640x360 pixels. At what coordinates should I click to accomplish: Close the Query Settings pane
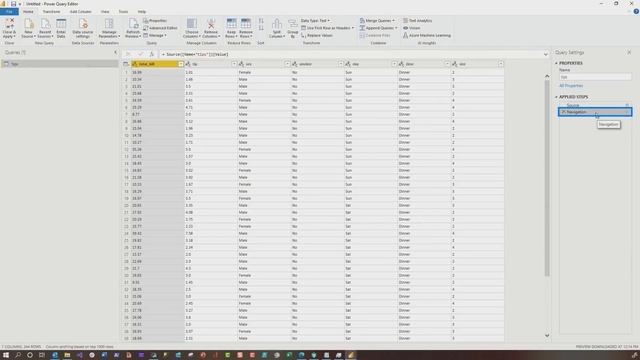pos(629,52)
